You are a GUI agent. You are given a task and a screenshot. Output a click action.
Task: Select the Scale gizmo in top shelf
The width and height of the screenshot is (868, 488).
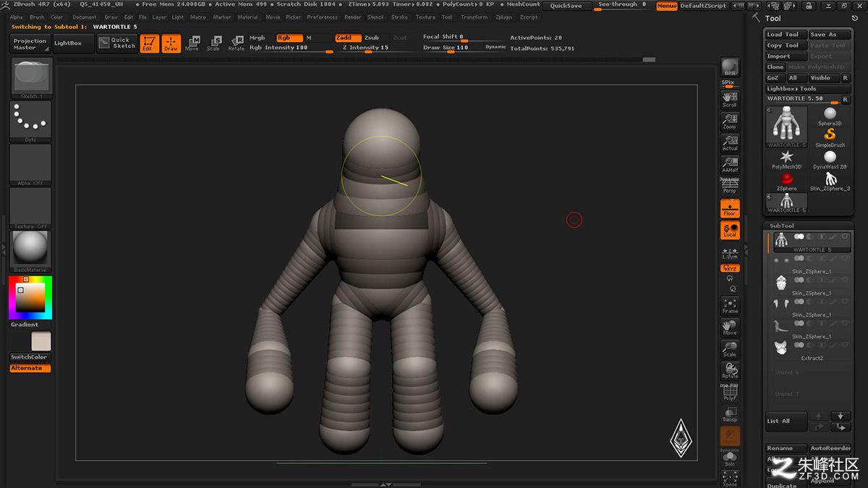click(x=213, y=43)
